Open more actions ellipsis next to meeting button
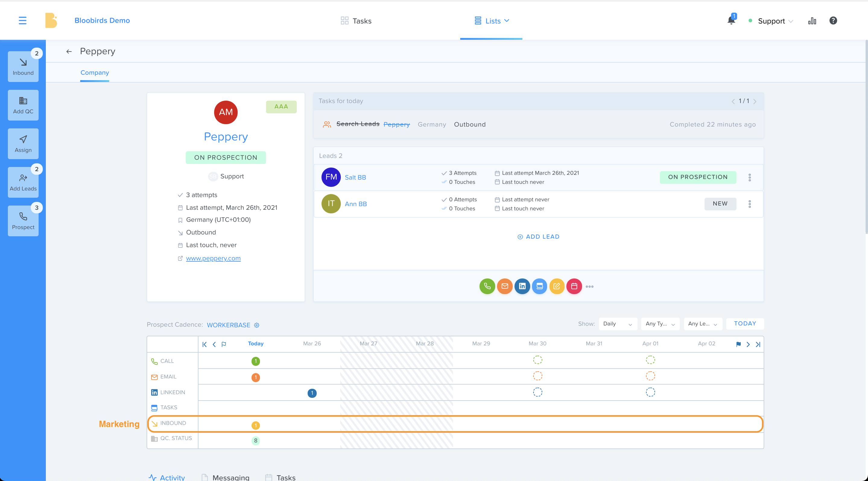 [x=590, y=287]
